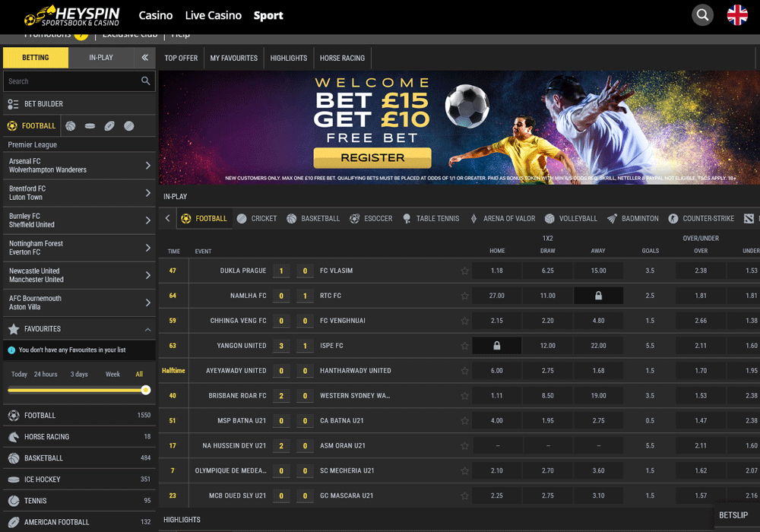Click the time range slider handle
Screen dimensions: 760x532
tap(145, 390)
